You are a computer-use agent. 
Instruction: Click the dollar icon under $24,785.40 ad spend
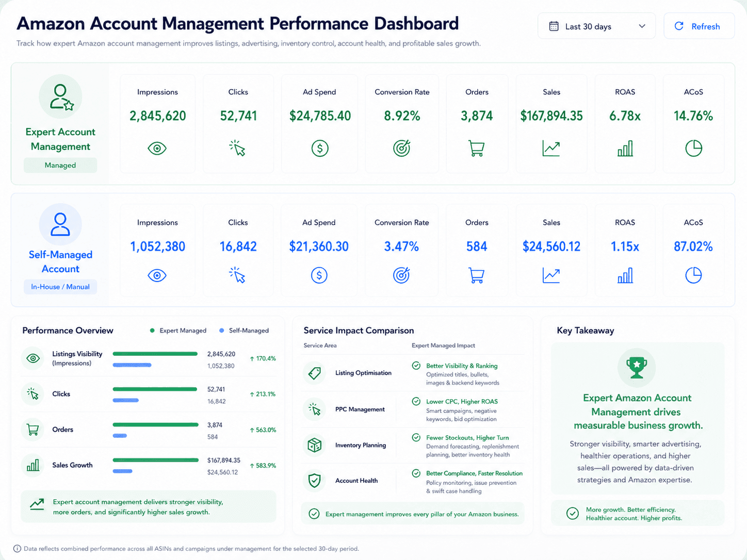[320, 149]
